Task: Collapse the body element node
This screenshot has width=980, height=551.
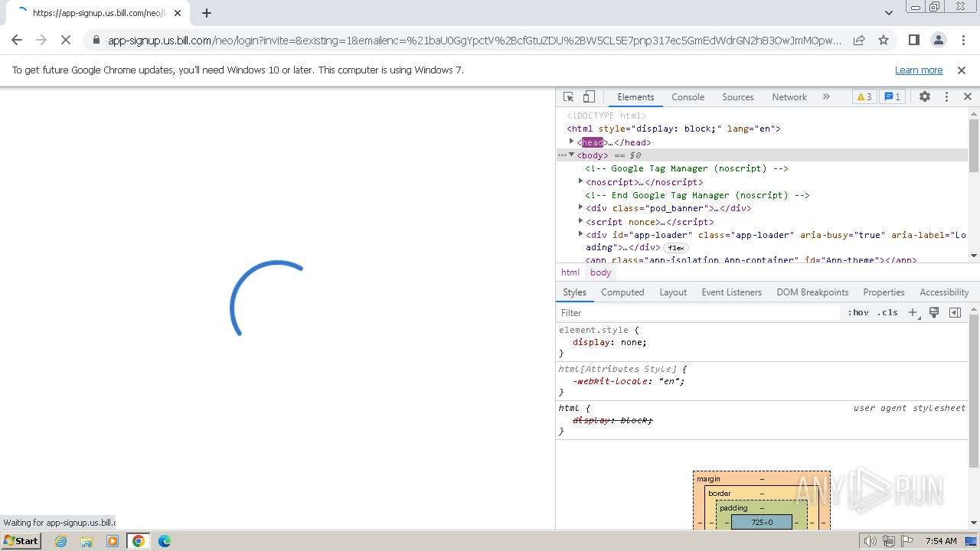Action: pos(571,155)
